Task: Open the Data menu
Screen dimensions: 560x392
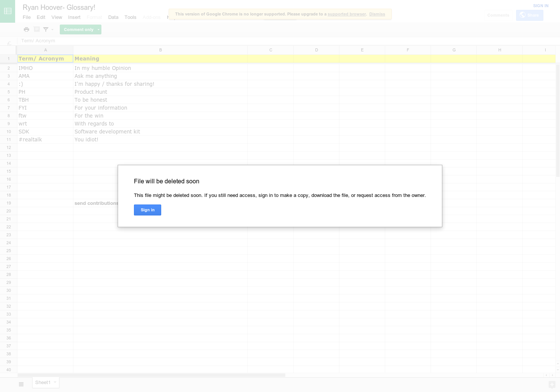Action: coord(113,17)
